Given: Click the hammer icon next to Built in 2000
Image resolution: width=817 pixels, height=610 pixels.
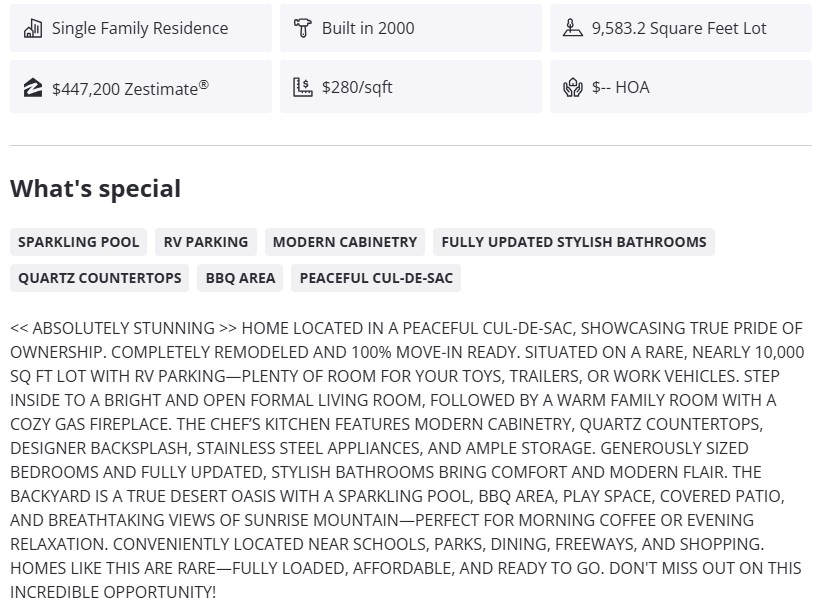Looking at the screenshot, I should (302, 28).
